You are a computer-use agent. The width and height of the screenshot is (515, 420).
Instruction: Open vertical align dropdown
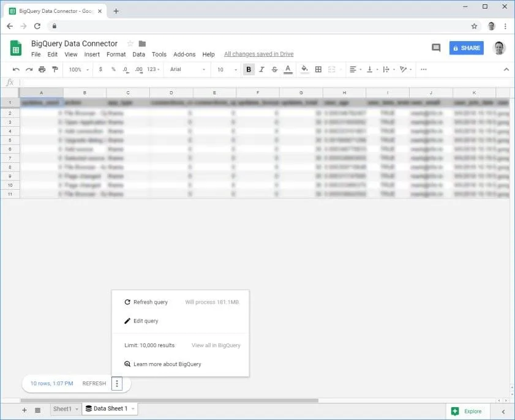(x=372, y=69)
